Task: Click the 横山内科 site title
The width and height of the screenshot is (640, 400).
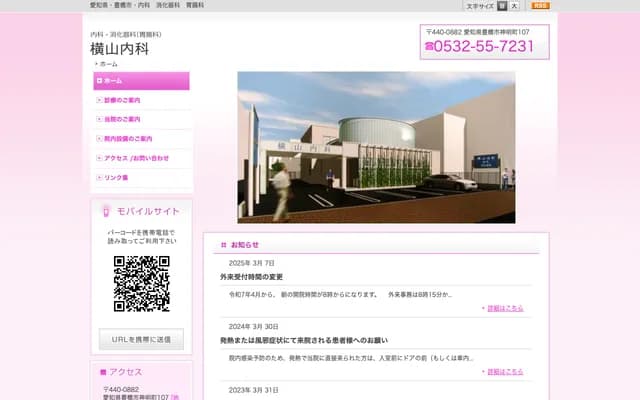Action: click(x=119, y=49)
